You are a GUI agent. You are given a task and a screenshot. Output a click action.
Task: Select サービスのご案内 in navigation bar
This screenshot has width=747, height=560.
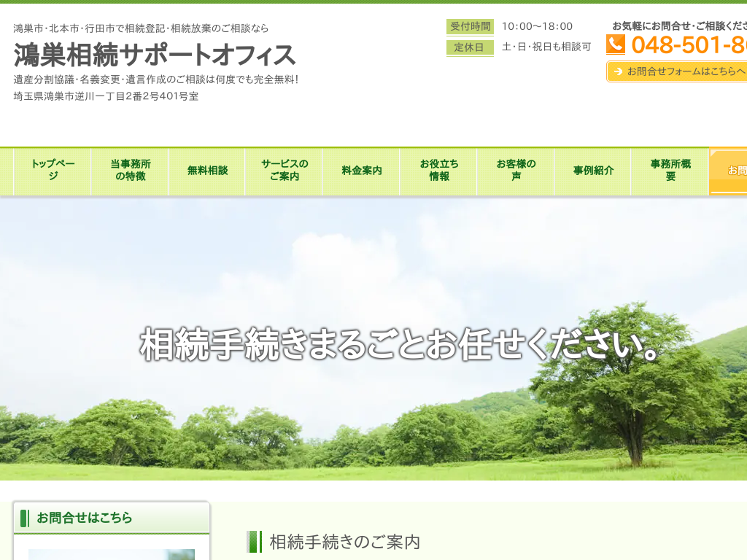coord(284,171)
